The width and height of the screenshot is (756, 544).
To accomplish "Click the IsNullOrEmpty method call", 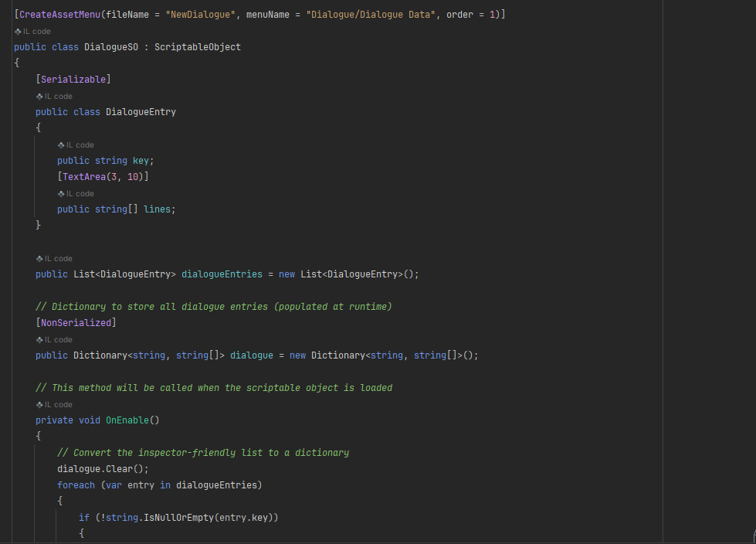I will coord(179,518).
